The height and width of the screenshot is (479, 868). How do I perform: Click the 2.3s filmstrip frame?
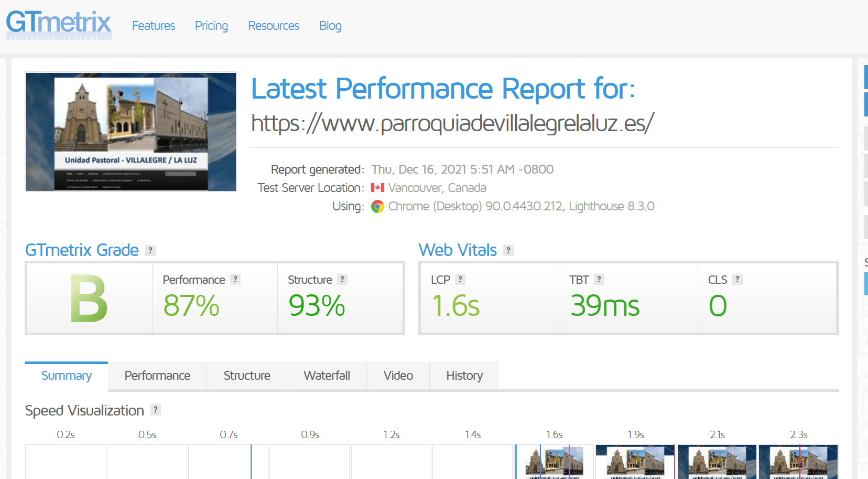798,462
